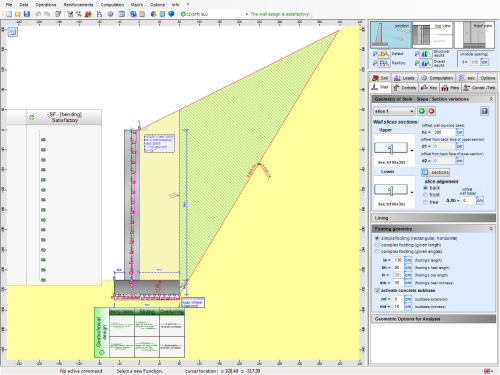Viewport: 500px width, 375px height.
Task: Select the top view thumbnail
Action: [432, 35]
